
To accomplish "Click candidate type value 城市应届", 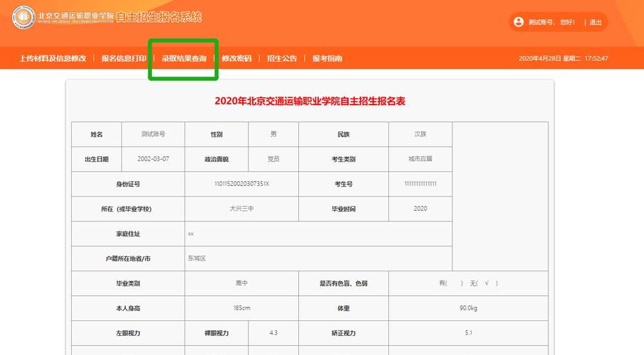I will pyautogui.click(x=420, y=158).
